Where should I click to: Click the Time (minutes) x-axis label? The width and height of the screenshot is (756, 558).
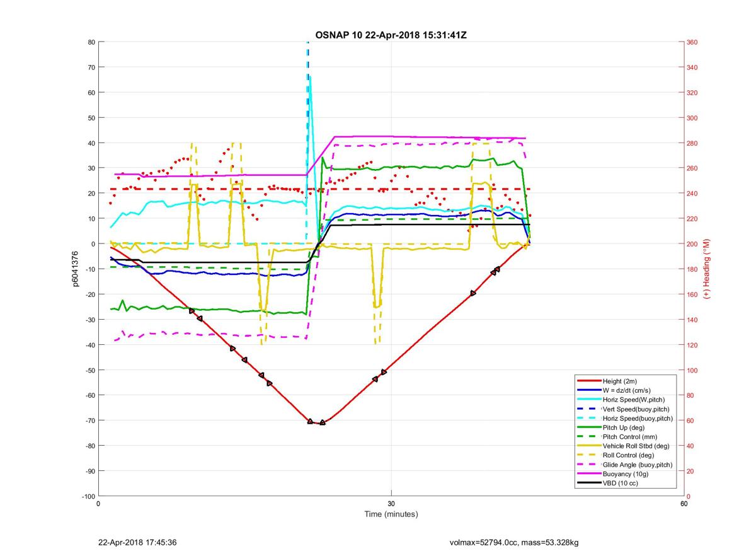391,514
